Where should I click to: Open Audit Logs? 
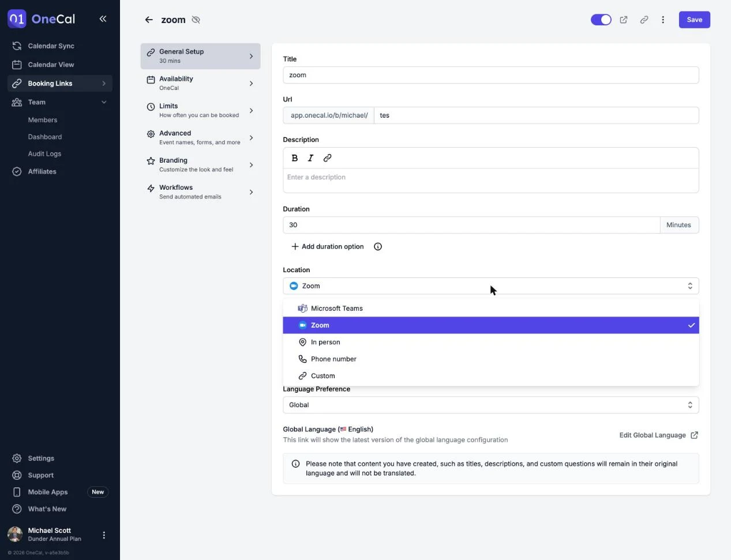point(44,153)
